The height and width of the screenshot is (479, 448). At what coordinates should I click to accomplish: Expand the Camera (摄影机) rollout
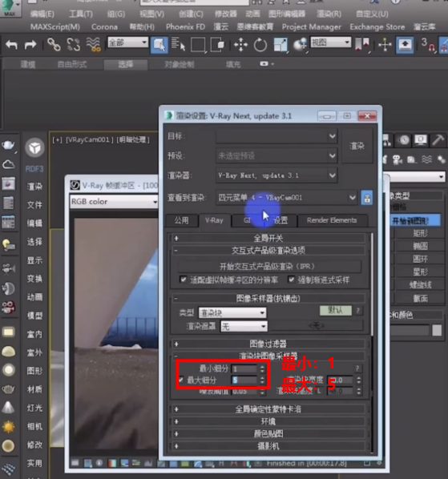(268, 446)
